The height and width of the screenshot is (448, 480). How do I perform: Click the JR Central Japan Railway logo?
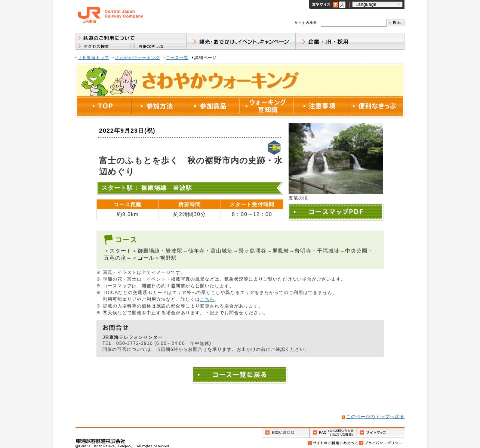coord(110,15)
